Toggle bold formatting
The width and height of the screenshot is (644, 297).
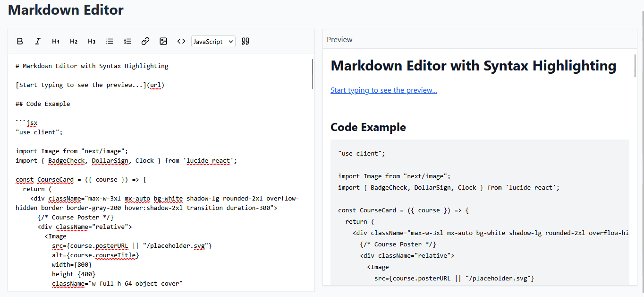coord(20,41)
